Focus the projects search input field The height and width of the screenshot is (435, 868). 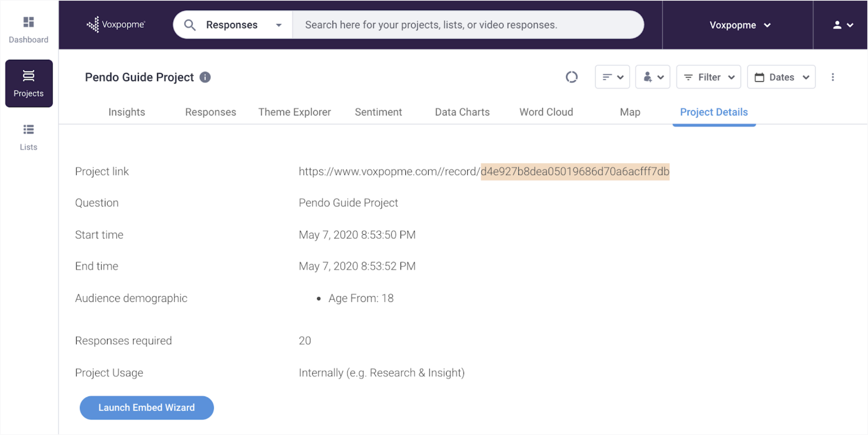468,25
